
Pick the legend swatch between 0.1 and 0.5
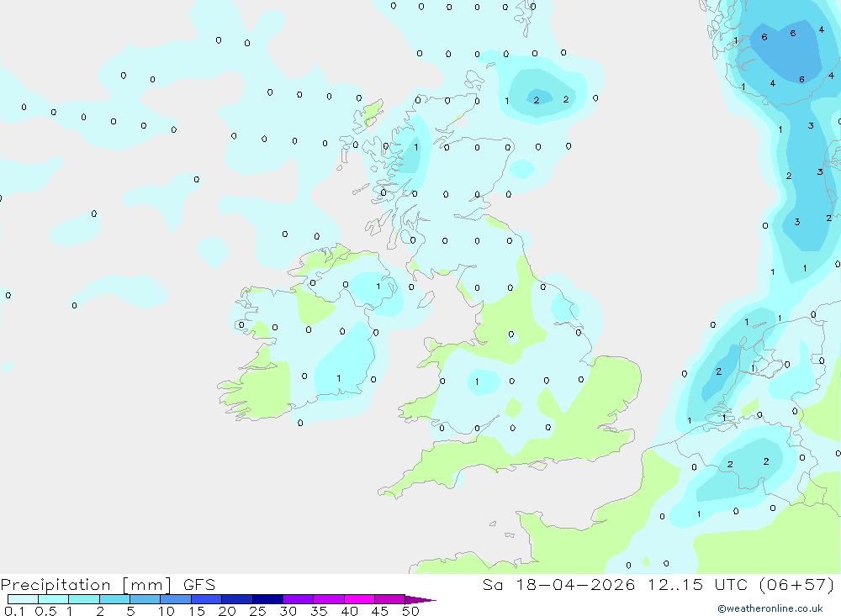click(x=23, y=599)
